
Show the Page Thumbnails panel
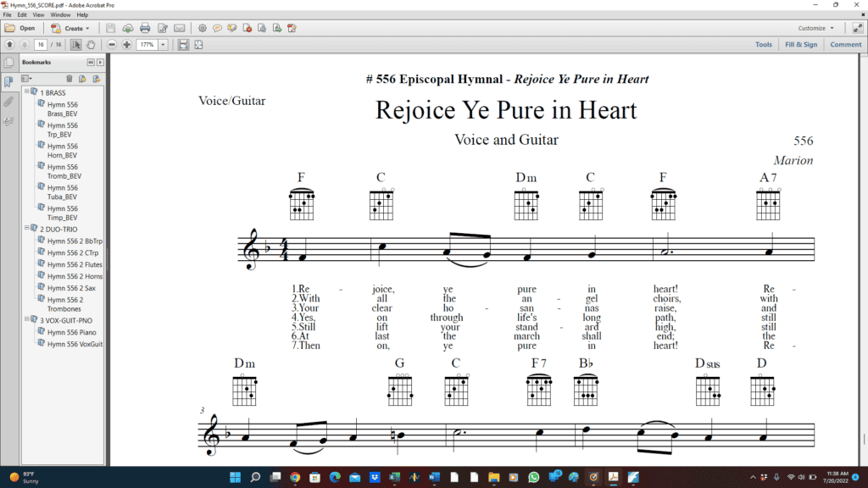tap(8, 63)
